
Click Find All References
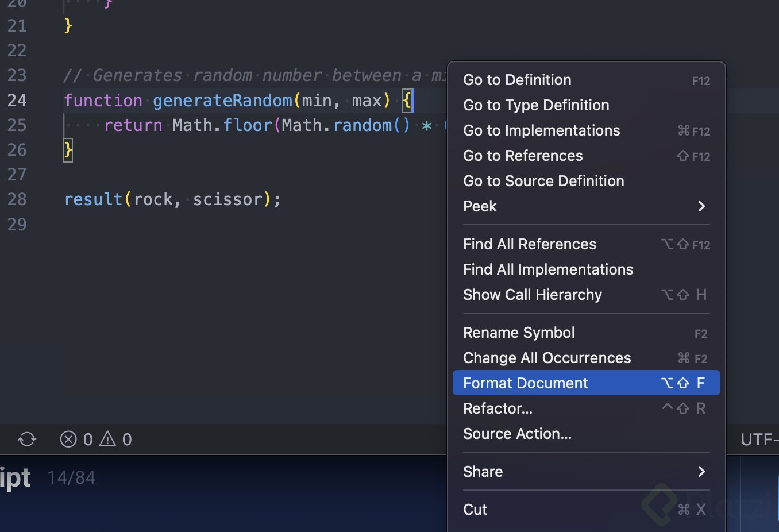point(530,244)
